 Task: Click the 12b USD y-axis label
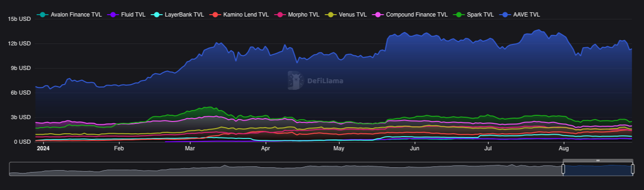coord(19,43)
